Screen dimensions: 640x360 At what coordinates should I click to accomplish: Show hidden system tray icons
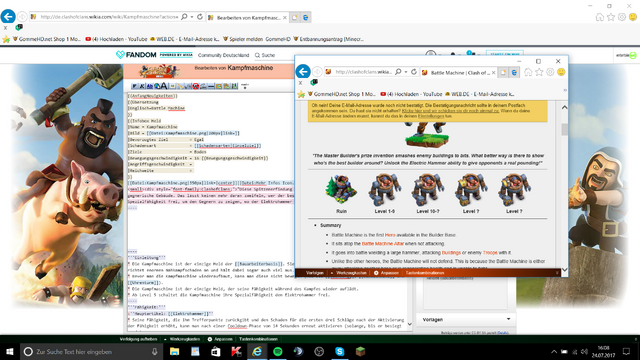[554, 351]
